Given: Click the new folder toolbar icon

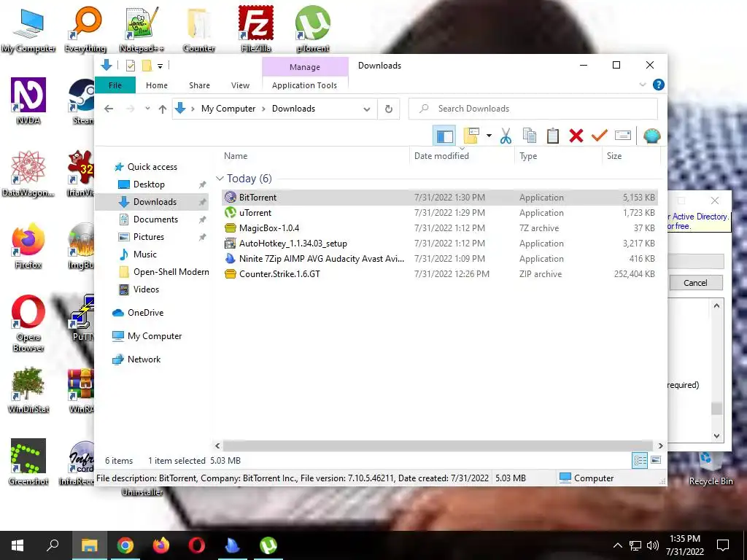Looking at the screenshot, I should point(471,136).
